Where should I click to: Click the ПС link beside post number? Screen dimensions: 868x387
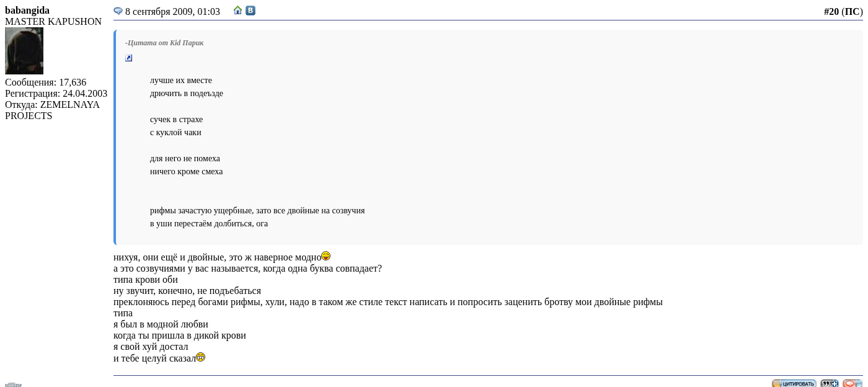tap(852, 12)
